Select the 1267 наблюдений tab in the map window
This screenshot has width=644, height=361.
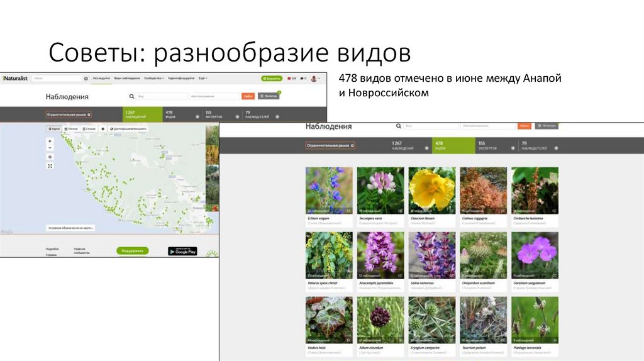143,114
